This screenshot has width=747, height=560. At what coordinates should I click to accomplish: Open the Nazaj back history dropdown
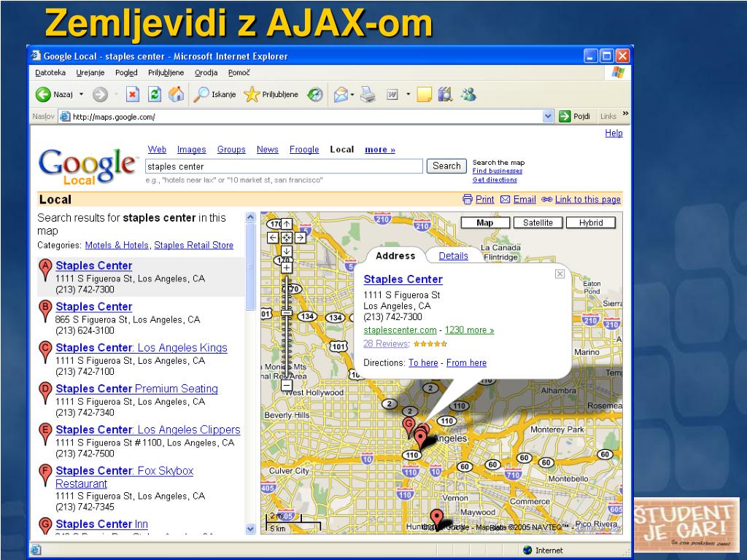[x=81, y=94]
